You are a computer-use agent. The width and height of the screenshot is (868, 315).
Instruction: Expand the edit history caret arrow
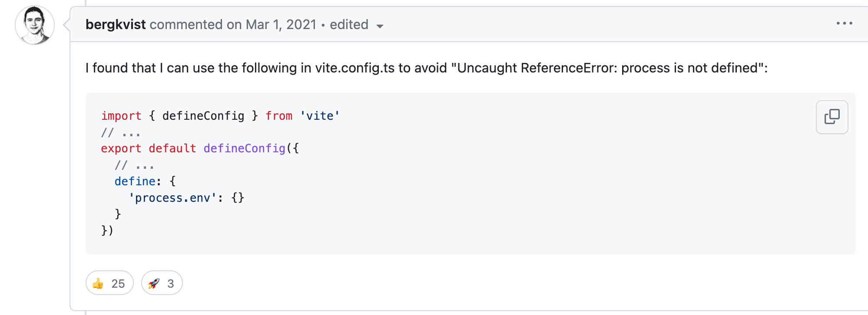pyautogui.click(x=380, y=26)
